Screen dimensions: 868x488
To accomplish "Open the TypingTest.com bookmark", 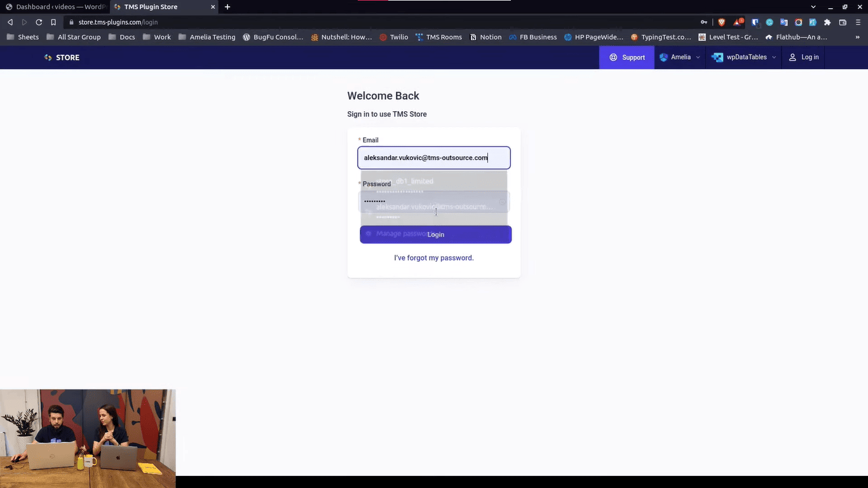I will pos(661,37).
